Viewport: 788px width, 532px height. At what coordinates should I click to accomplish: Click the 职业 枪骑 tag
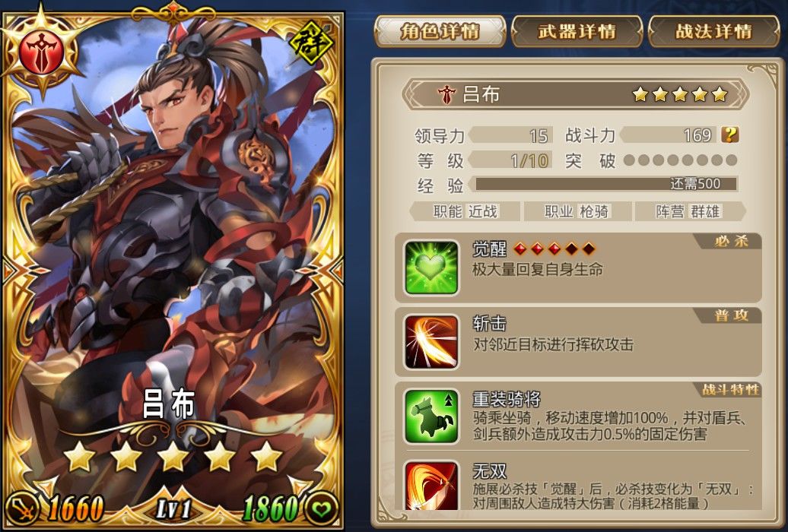(x=577, y=211)
